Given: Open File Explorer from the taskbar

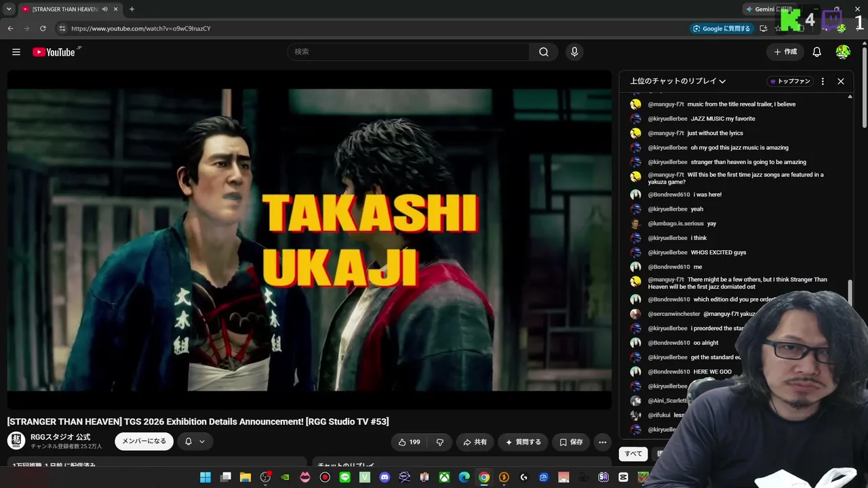Looking at the screenshot, I should (245, 477).
